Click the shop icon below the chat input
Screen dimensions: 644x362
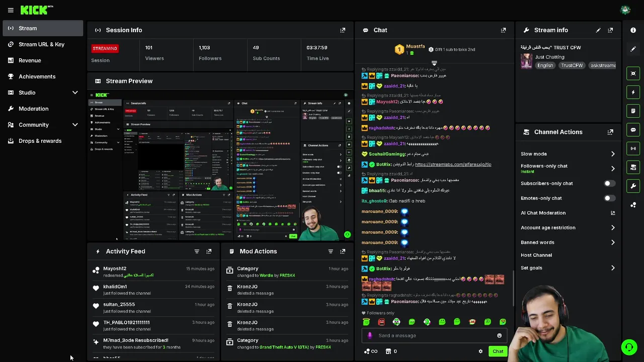point(387,351)
